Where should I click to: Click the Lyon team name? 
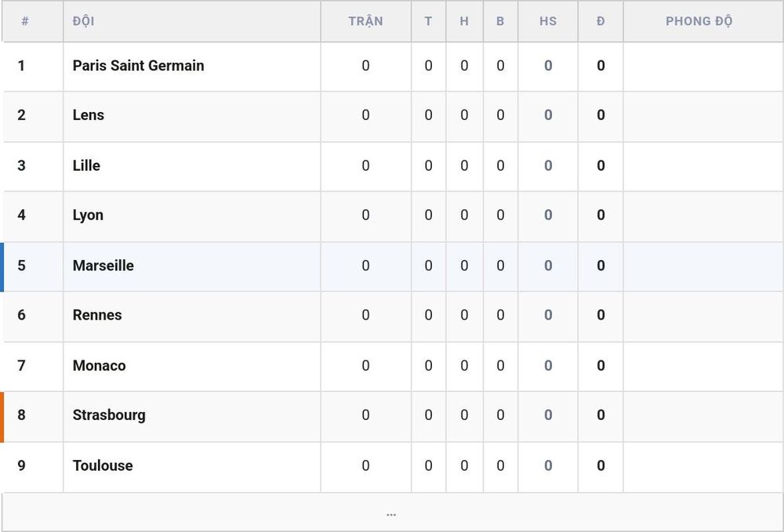click(88, 215)
